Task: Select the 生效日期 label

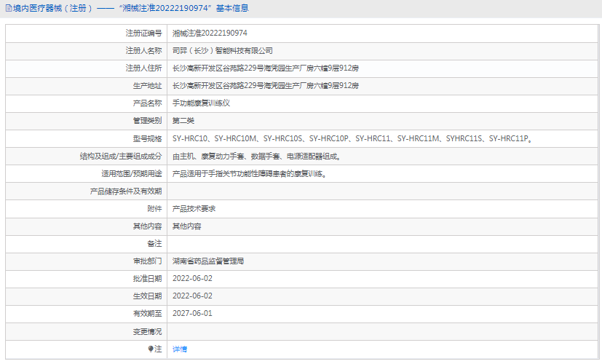Action: (148, 296)
